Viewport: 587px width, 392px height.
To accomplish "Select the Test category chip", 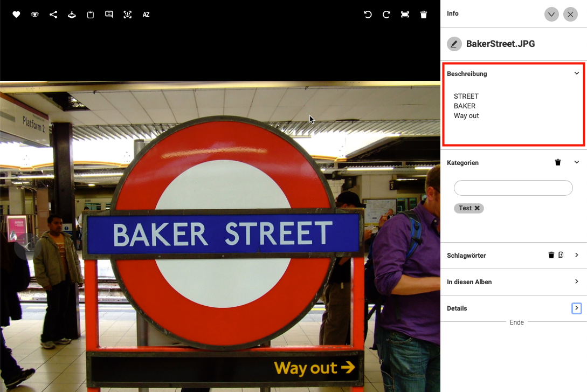I will [469, 208].
